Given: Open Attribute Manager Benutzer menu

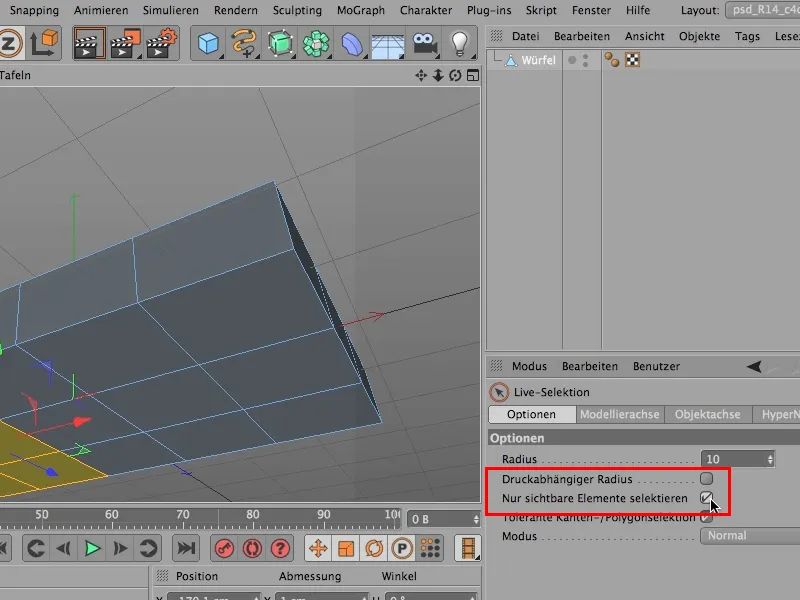Looking at the screenshot, I should pyautogui.click(x=656, y=366).
